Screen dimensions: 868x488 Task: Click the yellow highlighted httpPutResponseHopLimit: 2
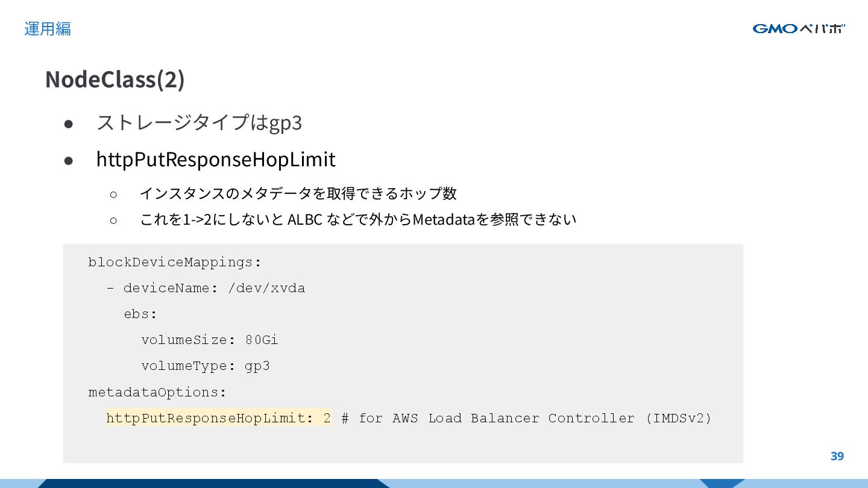coord(219,418)
